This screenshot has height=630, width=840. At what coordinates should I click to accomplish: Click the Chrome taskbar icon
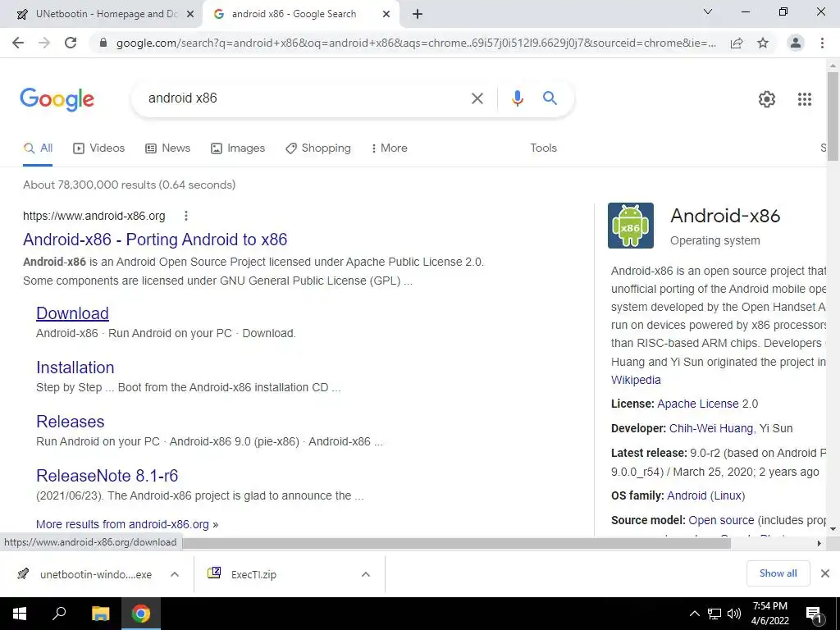pos(141,614)
